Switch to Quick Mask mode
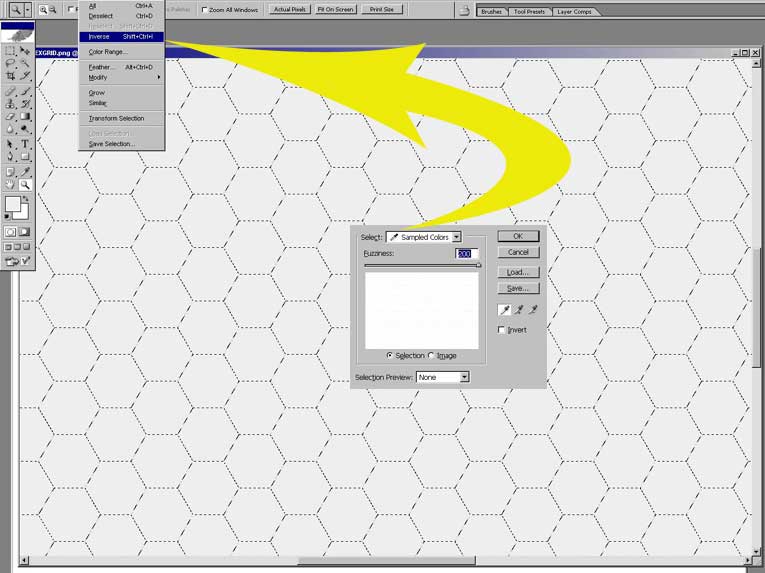Viewport: 765px width, 573px height. pyautogui.click(x=24, y=232)
